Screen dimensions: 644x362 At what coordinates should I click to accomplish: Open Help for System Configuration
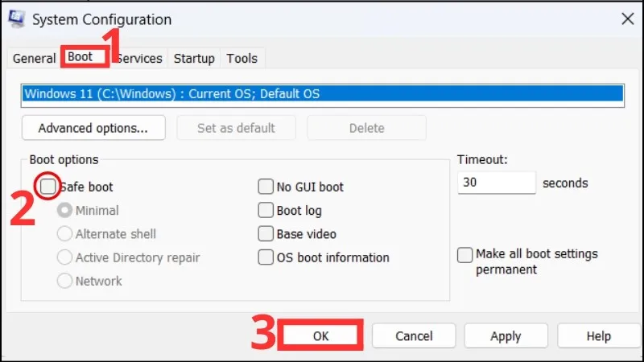tap(598, 336)
